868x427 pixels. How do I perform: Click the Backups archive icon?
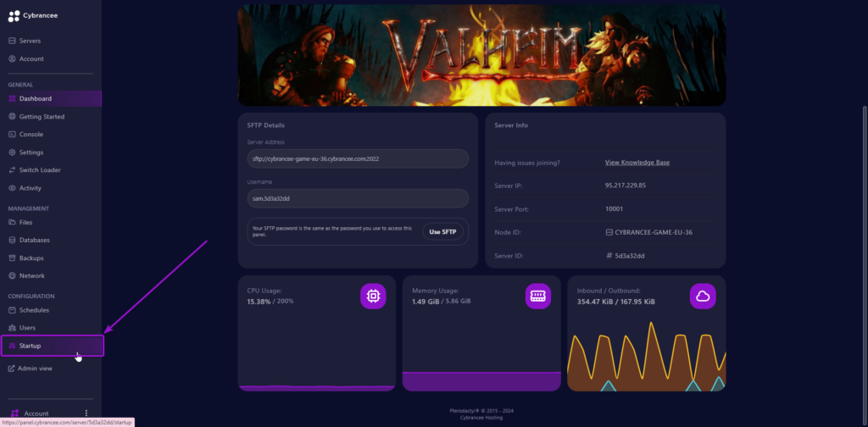pos(13,258)
